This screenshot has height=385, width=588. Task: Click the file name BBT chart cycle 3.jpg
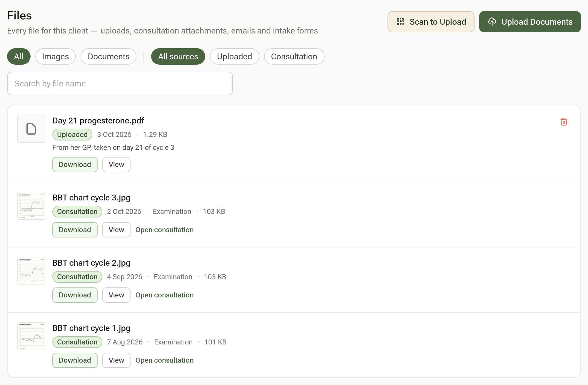click(91, 197)
